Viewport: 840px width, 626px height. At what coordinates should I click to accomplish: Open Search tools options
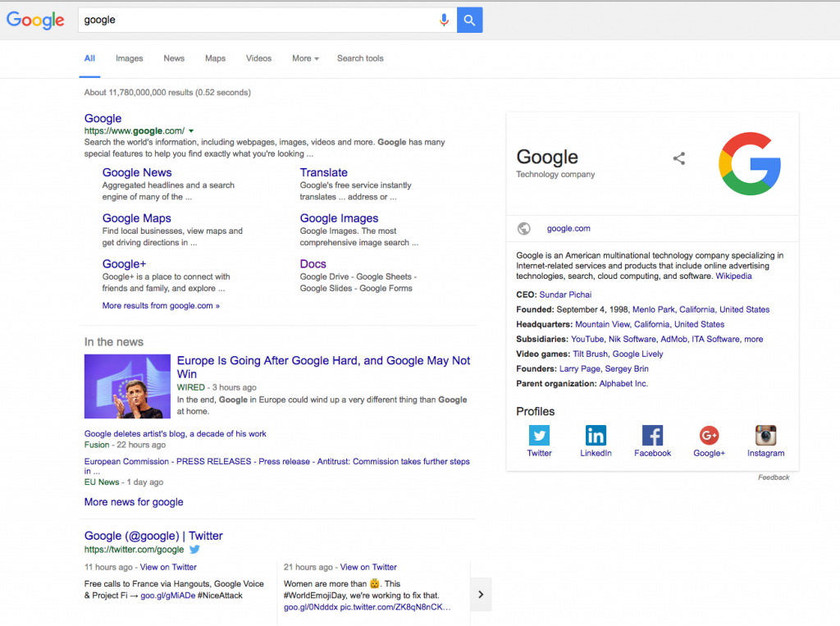[x=360, y=58]
